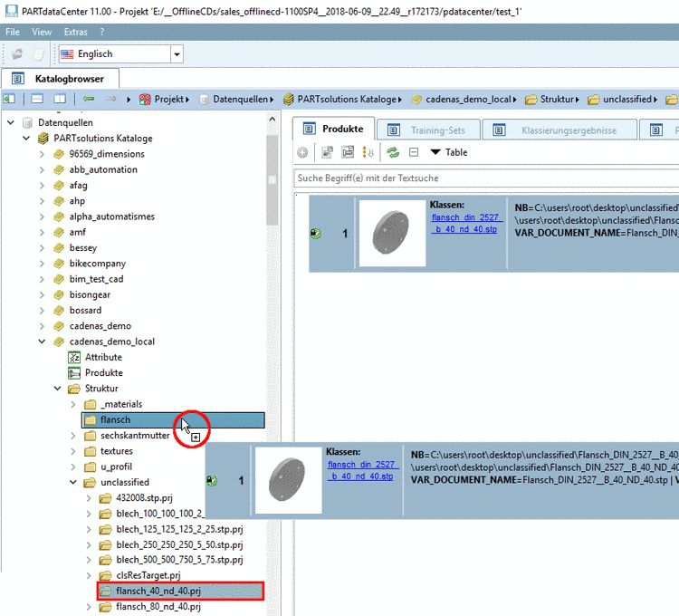This screenshot has height=616, width=679.
Task: Click the text search input field
Action: pos(486,178)
